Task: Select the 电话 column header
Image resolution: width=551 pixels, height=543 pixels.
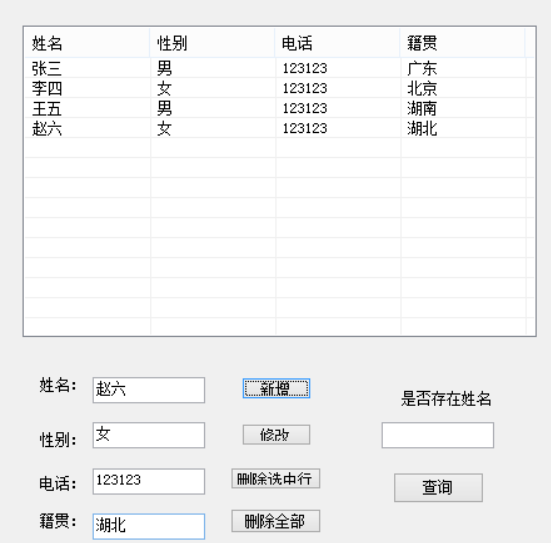Action: tap(337, 43)
